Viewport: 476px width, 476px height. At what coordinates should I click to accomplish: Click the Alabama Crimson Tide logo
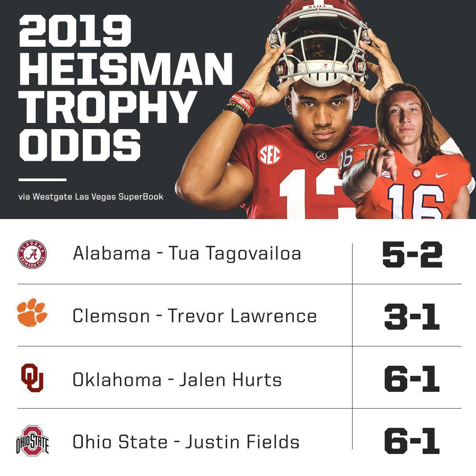pos(32,254)
